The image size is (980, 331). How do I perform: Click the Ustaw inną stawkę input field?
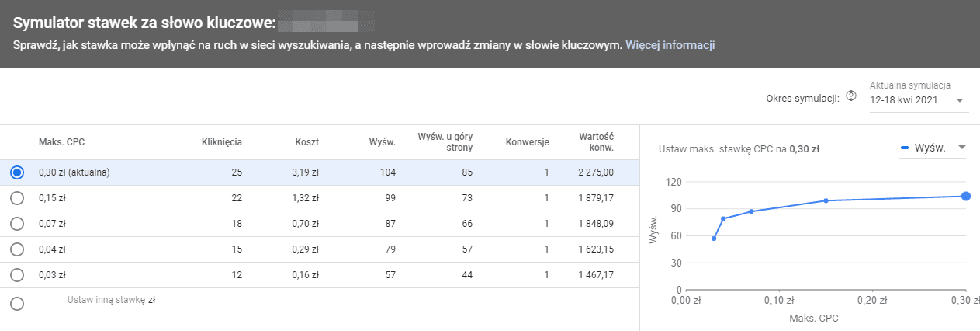click(98, 300)
